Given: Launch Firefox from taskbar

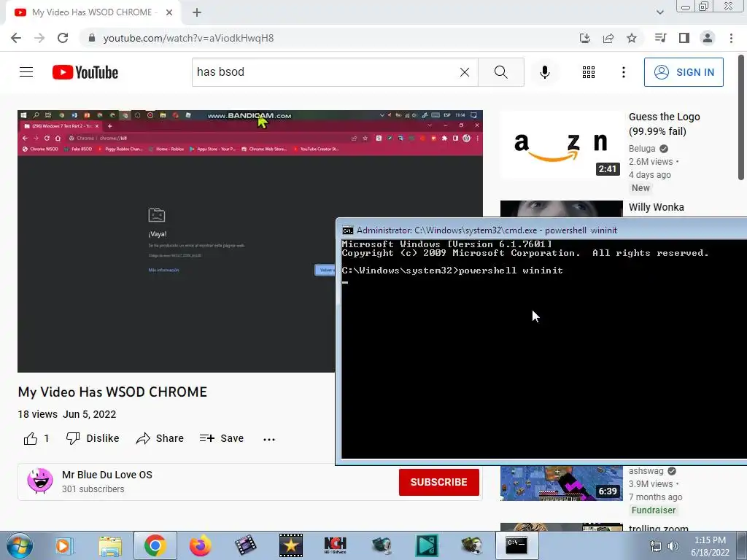Looking at the screenshot, I should (200, 545).
